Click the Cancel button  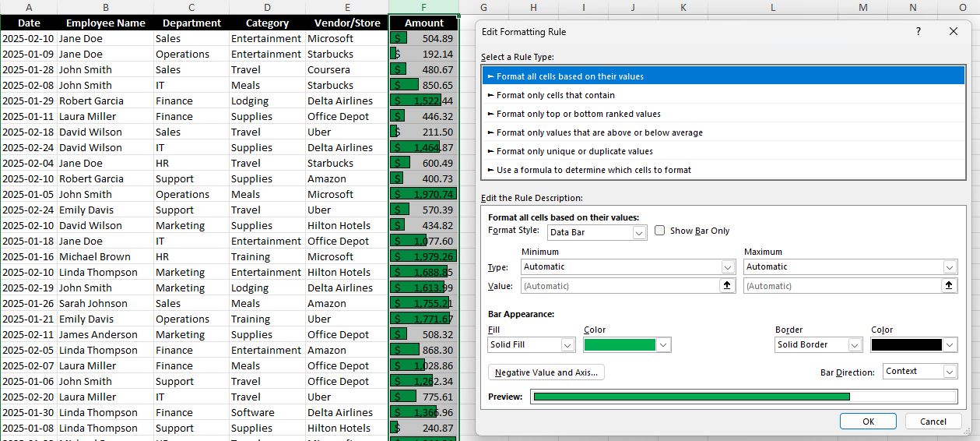click(x=933, y=421)
